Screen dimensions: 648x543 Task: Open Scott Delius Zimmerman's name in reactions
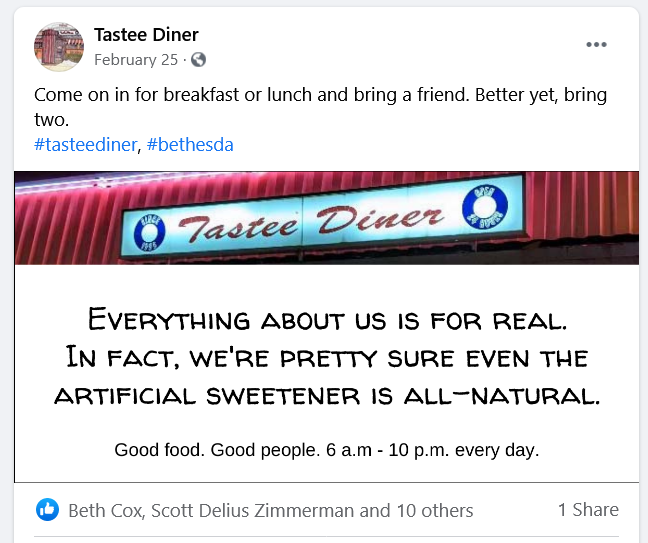point(253,510)
